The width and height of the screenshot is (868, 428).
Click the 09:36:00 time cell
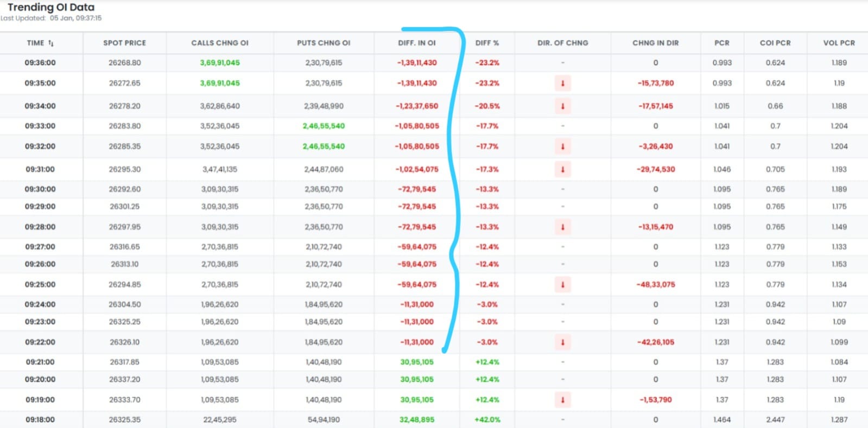tap(40, 63)
